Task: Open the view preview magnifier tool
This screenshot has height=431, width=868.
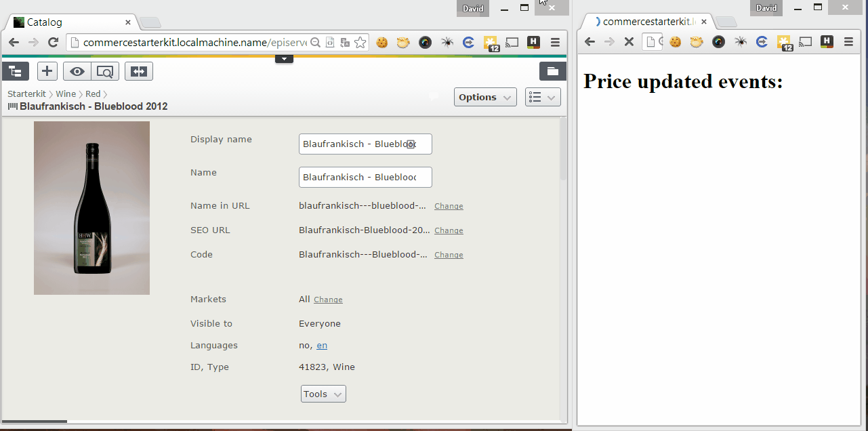Action: coord(104,70)
